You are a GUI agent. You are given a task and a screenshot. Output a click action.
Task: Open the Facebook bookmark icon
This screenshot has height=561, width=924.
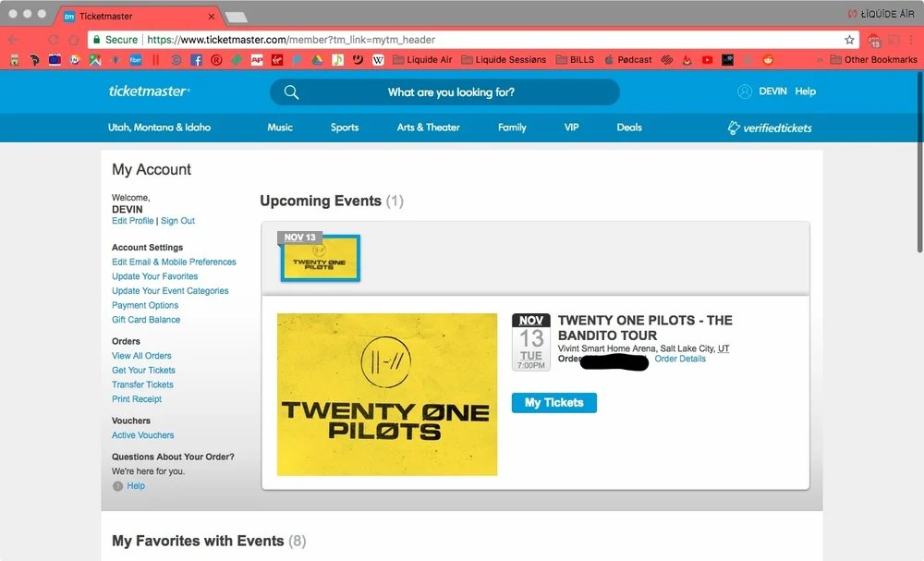tap(196, 59)
